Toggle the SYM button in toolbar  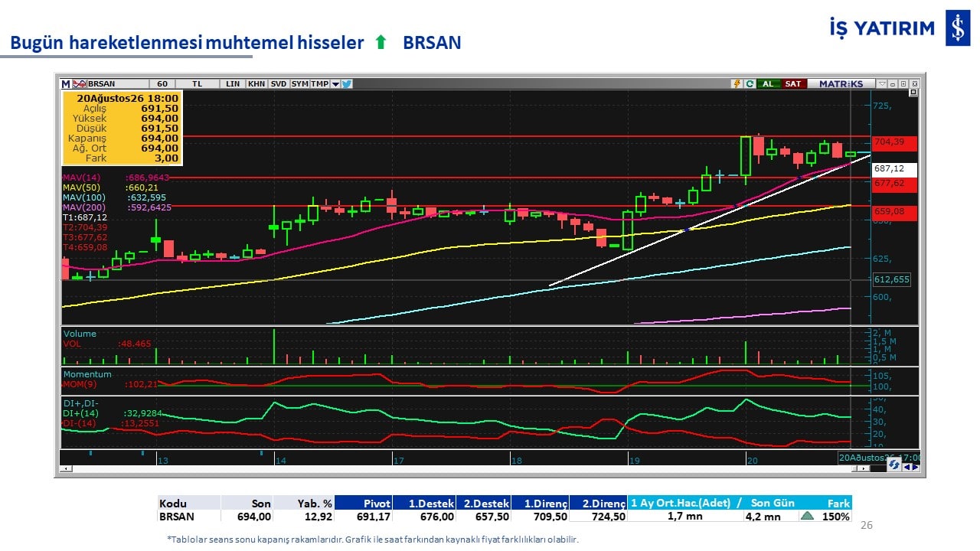pyautogui.click(x=299, y=84)
